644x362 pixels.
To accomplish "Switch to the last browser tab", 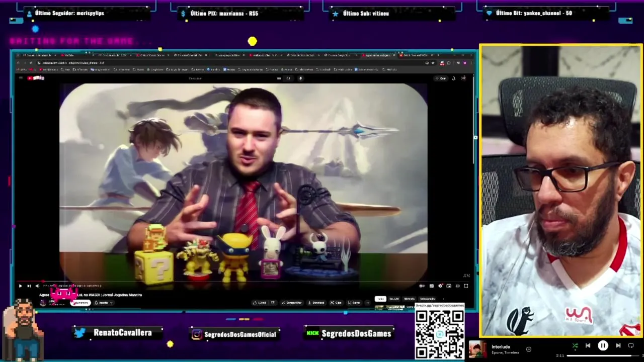I will (417, 55).
